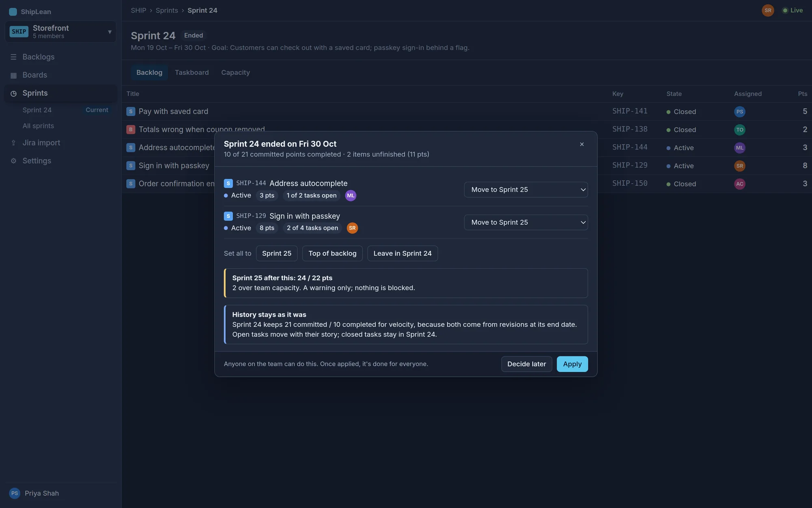The width and height of the screenshot is (812, 508).
Task: Click the TO assignee avatar on SHIP-138
Action: [740, 130]
